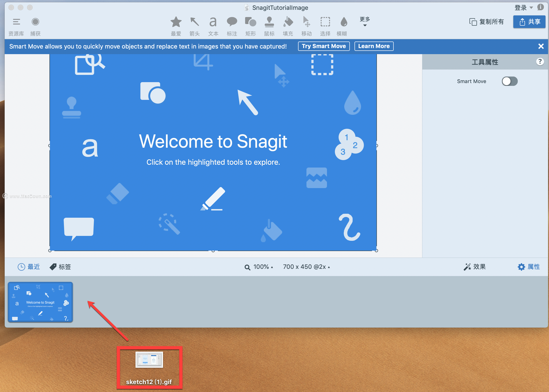The height and width of the screenshot is (392, 549).
Task: Select the Welcome to Snagit thumbnail in tray
Action: click(40, 302)
